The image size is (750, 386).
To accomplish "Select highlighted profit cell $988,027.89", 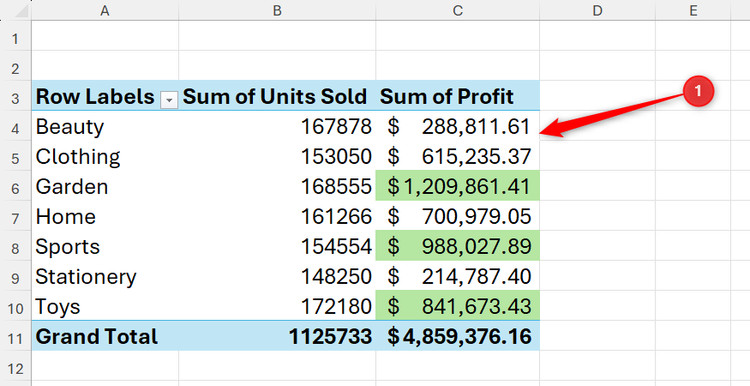I will click(x=458, y=246).
